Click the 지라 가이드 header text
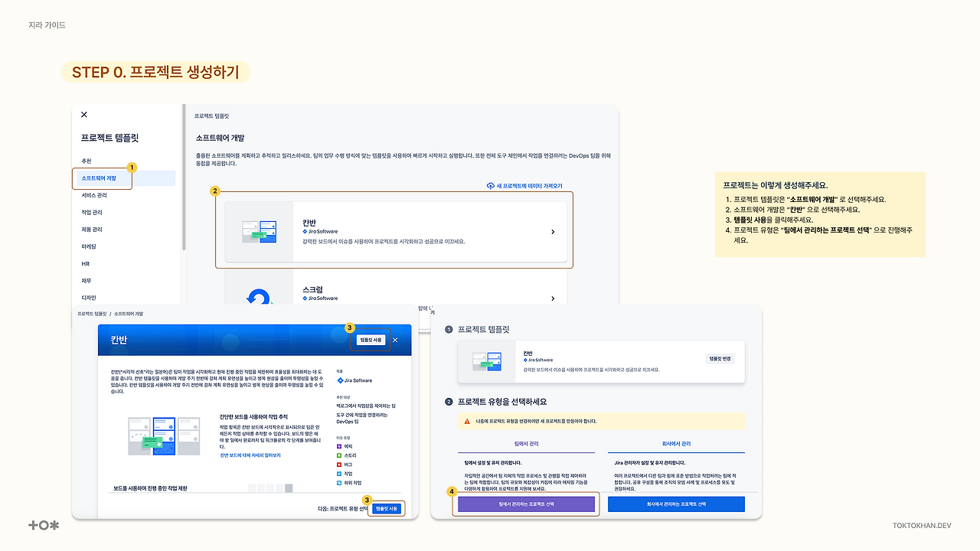The image size is (980, 551). [x=47, y=25]
